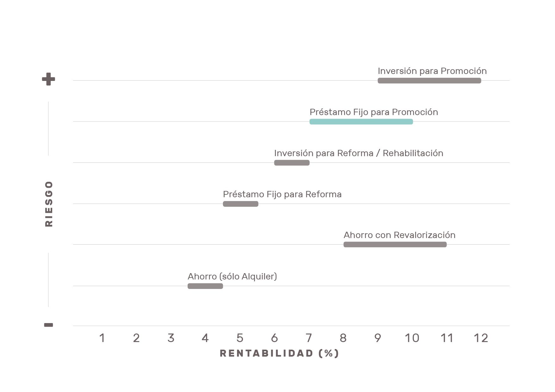555x392 pixels.
Task: Click the grey Inversión para Promoción bar
Action: point(429,81)
